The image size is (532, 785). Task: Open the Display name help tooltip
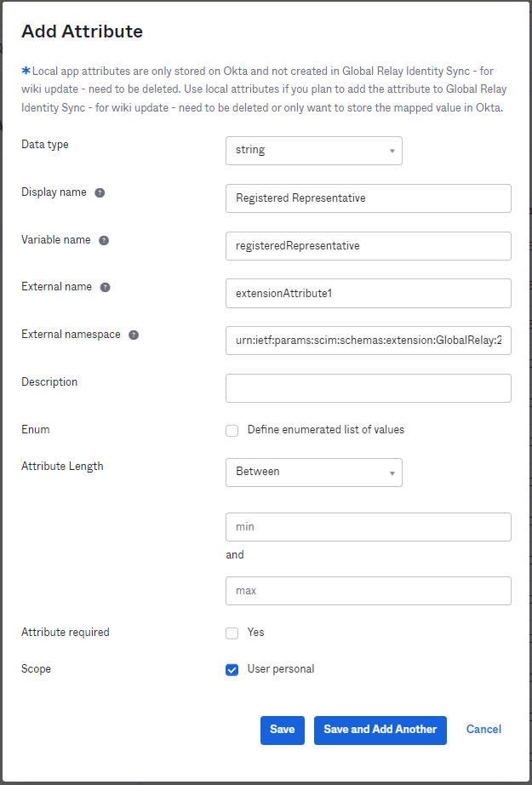pos(100,192)
